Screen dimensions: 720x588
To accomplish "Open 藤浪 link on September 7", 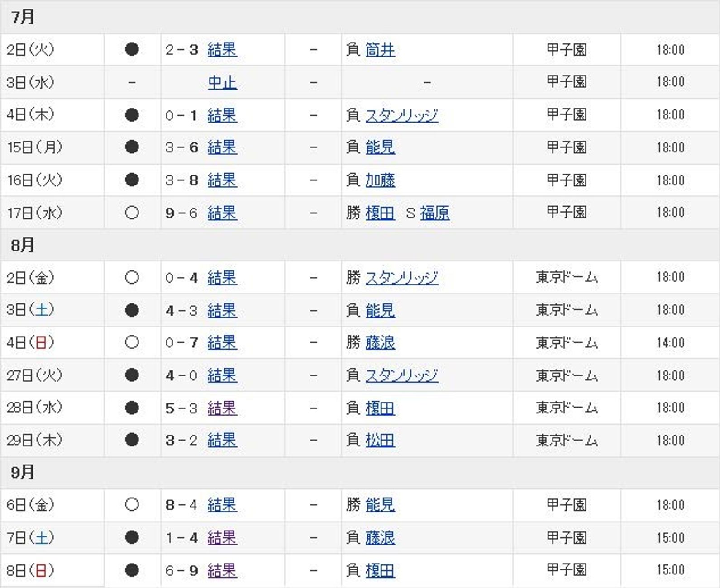I will 380,537.
